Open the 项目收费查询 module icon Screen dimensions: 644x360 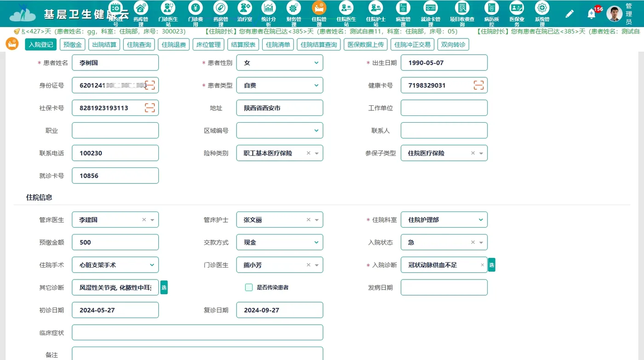pyautogui.click(x=462, y=8)
